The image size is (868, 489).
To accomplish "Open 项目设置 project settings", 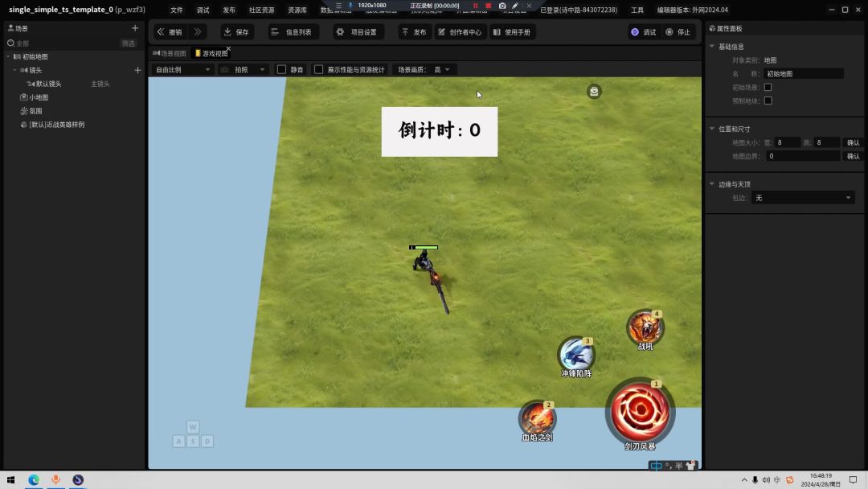I will (356, 32).
